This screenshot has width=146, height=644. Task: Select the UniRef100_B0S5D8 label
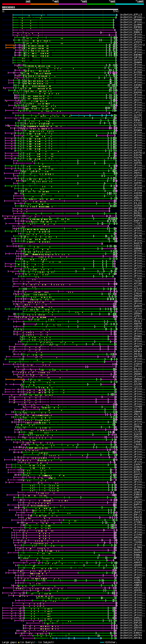(x=131, y=72)
